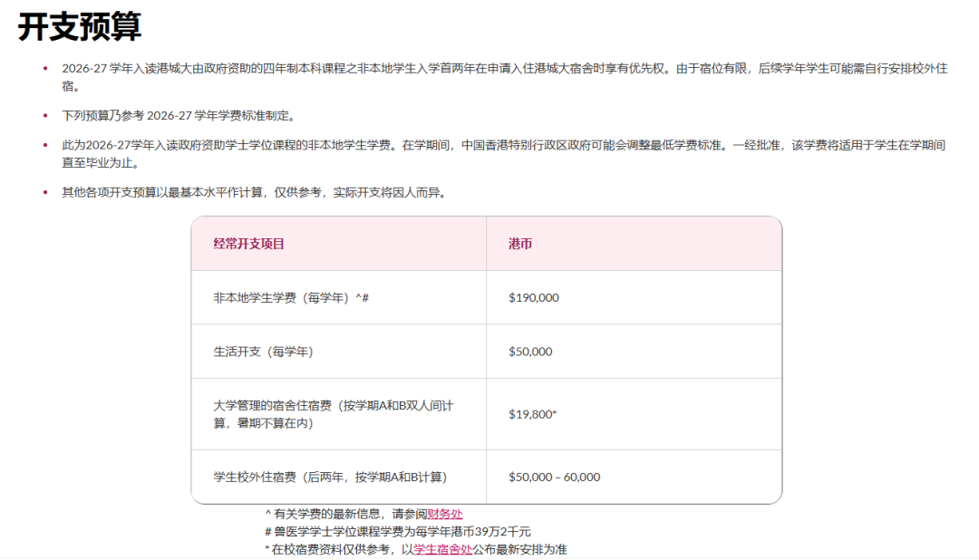Select the $50,000 living expense figure
The height and width of the screenshot is (560, 979).
point(527,351)
